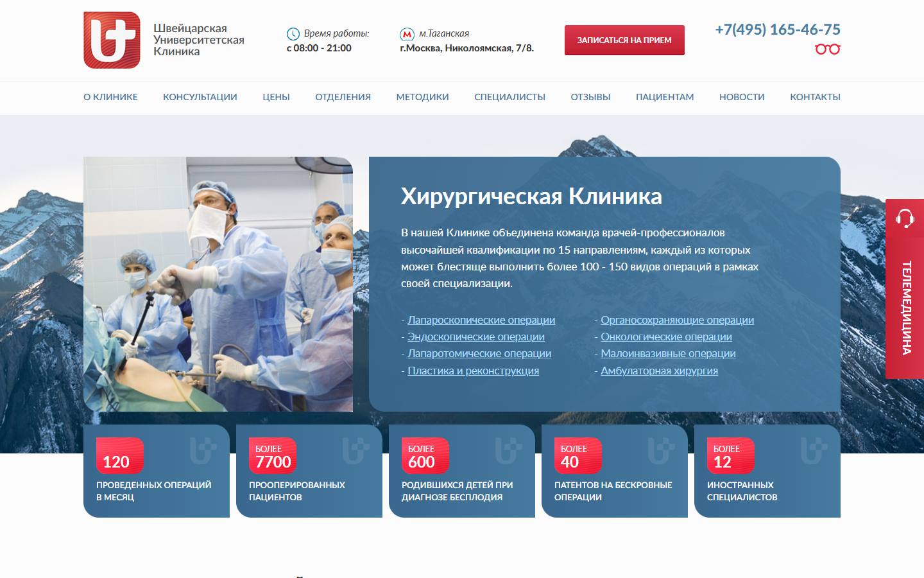Open the Специалисты menu item
Image resolution: width=924 pixels, height=578 pixels.
click(x=509, y=97)
